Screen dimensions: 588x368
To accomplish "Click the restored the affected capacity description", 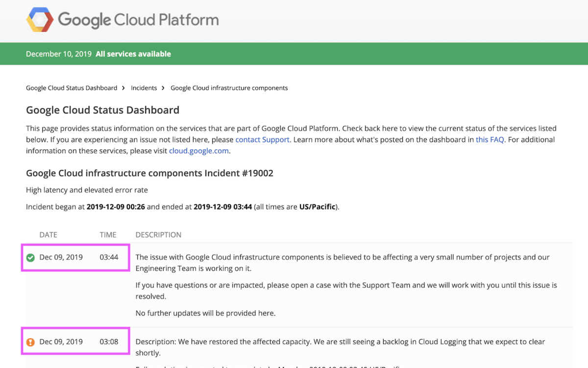I will tap(340, 346).
